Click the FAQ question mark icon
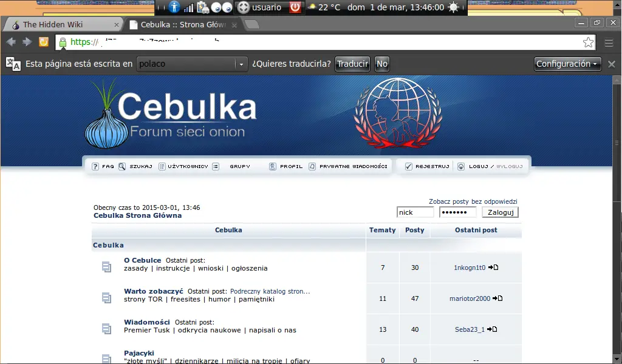Screen dimensions: 622x364 [95, 166]
